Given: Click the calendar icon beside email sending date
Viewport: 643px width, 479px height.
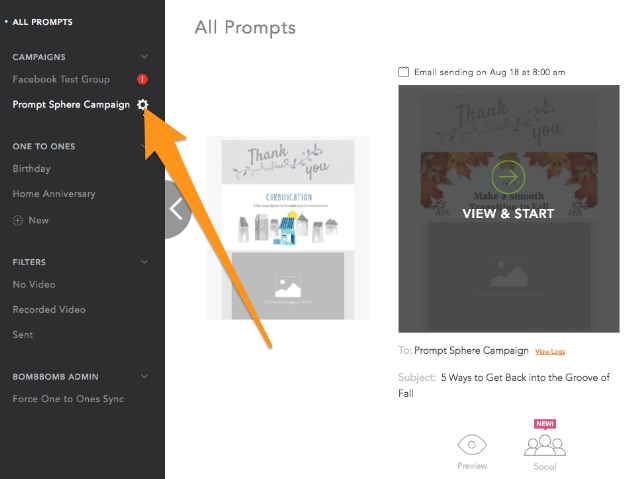Looking at the screenshot, I should click(404, 72).
